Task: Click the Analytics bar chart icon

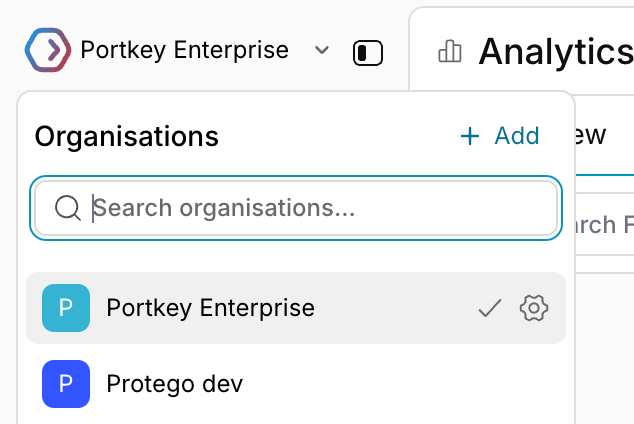Action: (450, 51)
